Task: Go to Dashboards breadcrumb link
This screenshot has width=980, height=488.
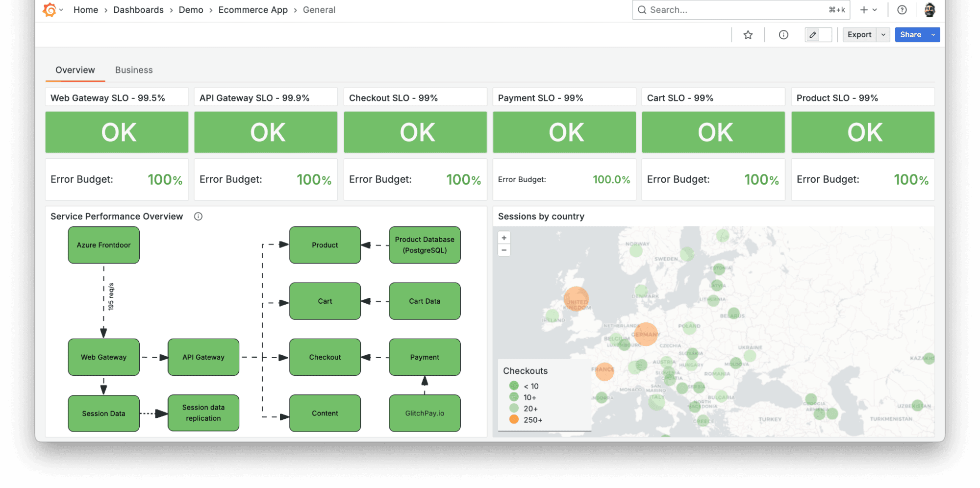Action: [138, 10]
